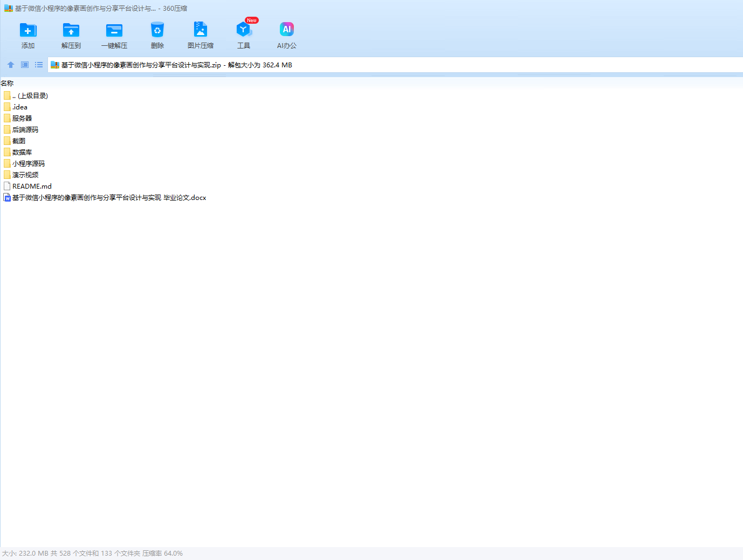This screenshot has height=560, width=743.
Task: Select the "小程序源码" folder name
Action: tap(29, 164)
